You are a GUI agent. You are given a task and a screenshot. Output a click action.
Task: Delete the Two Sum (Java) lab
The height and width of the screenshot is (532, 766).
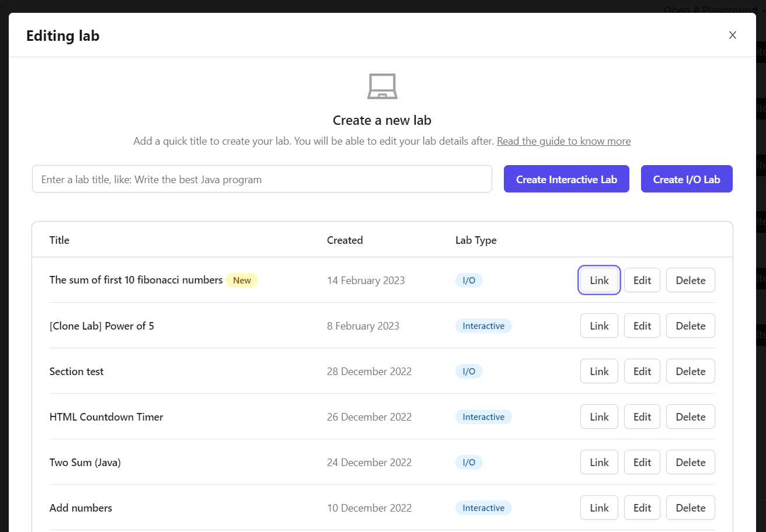click(x=690, y=463)
